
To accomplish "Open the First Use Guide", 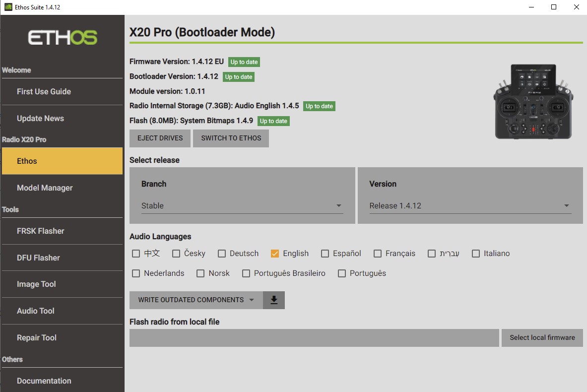I will [x=44, y=91].
